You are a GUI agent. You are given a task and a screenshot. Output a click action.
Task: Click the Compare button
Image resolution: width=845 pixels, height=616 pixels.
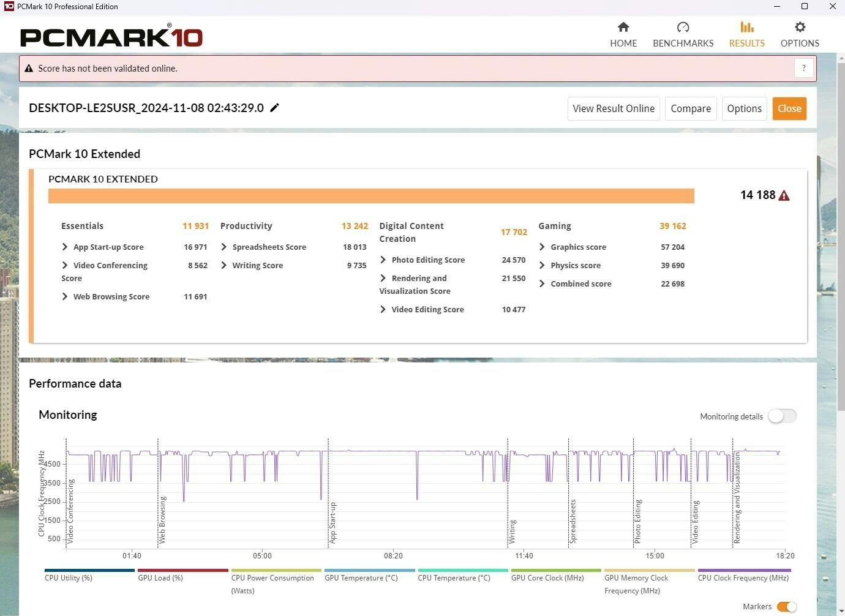(691, 108)
